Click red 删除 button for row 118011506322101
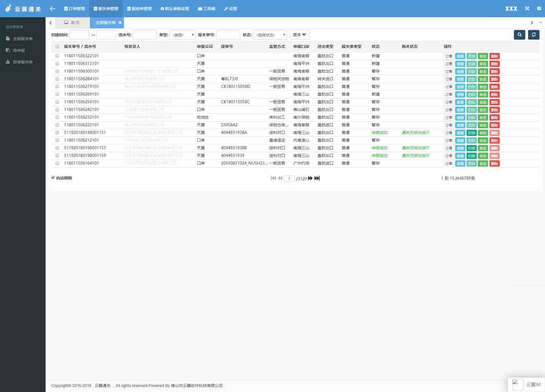 point(494,56)
